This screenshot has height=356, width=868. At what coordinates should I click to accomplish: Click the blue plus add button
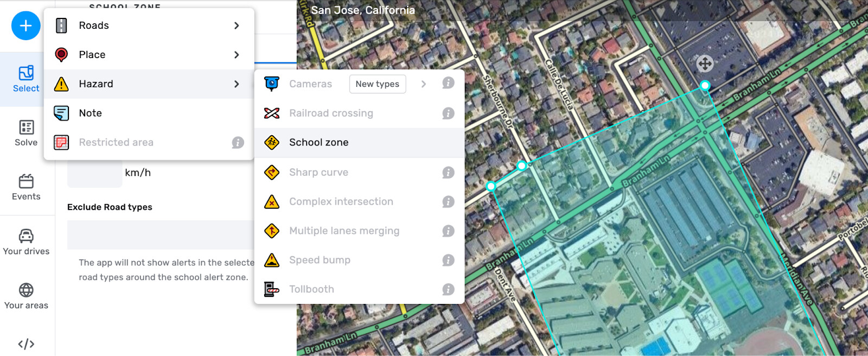point(25,26)
